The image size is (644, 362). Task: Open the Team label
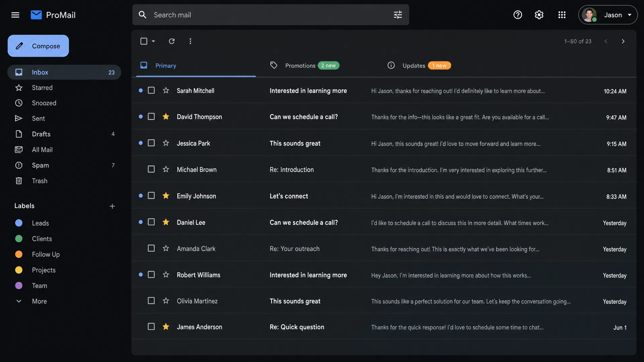[x=40, y=286]
